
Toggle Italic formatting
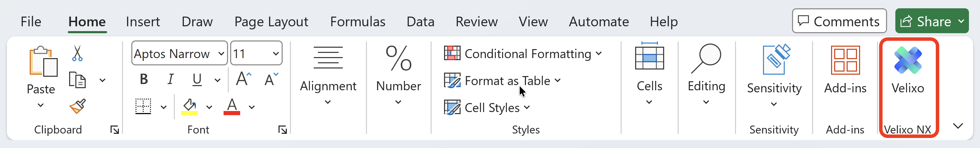coord(170,79)
